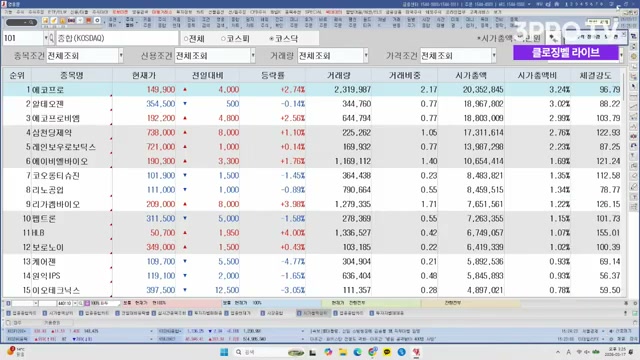
Task: Open the 거래량 condition dropdown
Action: click(x=366, y=56)
